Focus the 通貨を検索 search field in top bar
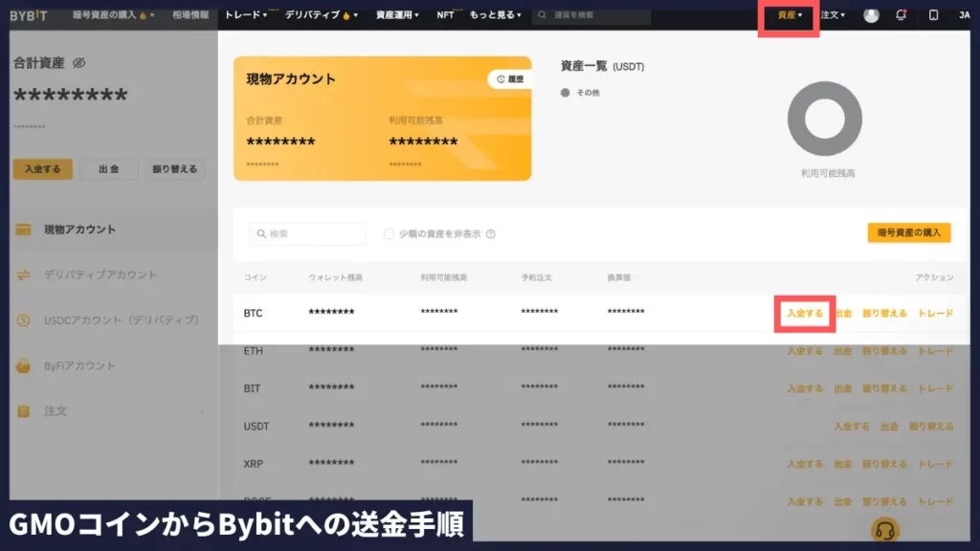This screenshot has width=980, height=551. click(x=591, y=15)
